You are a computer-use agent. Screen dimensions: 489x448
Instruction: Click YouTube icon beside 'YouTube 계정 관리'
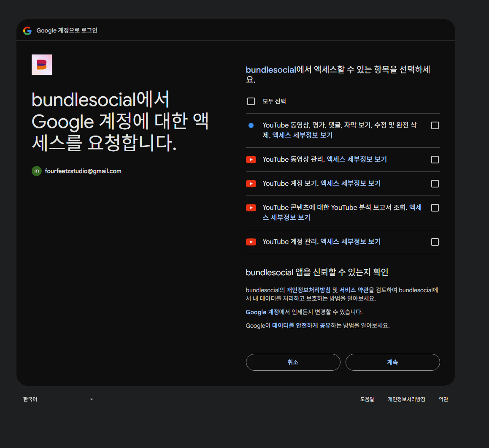[251, 242]
